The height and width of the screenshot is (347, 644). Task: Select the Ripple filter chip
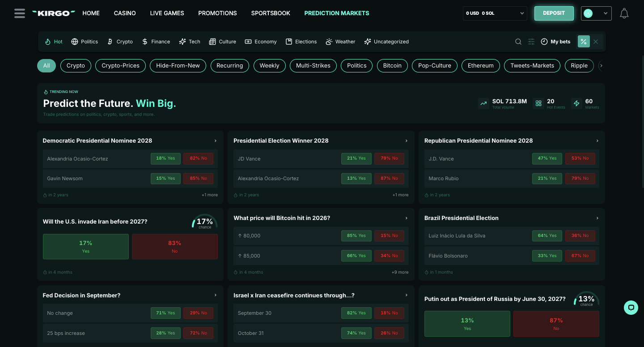pyautogui.click(x=579, y=65)
